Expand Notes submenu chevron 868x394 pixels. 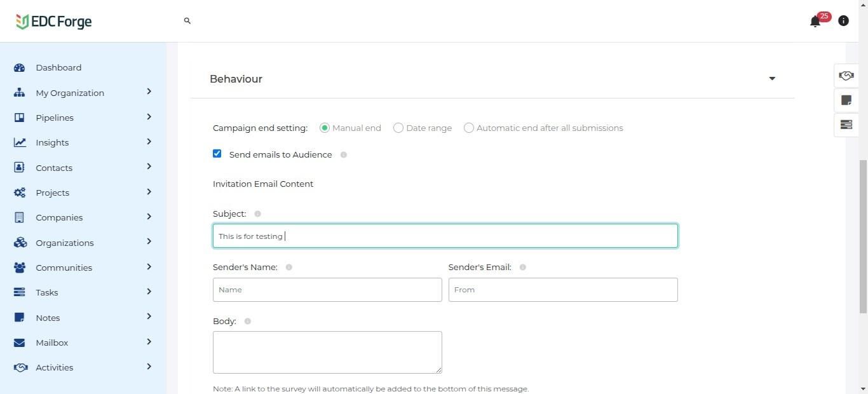149,316
